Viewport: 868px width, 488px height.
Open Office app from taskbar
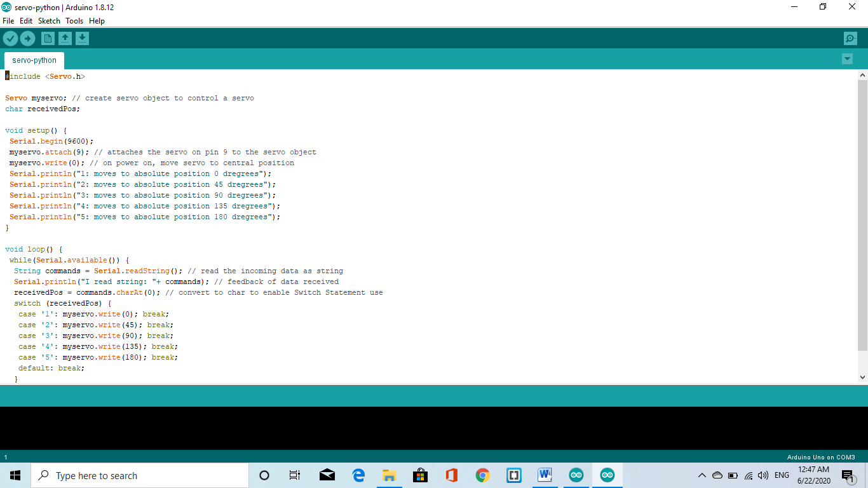point(452,475)
